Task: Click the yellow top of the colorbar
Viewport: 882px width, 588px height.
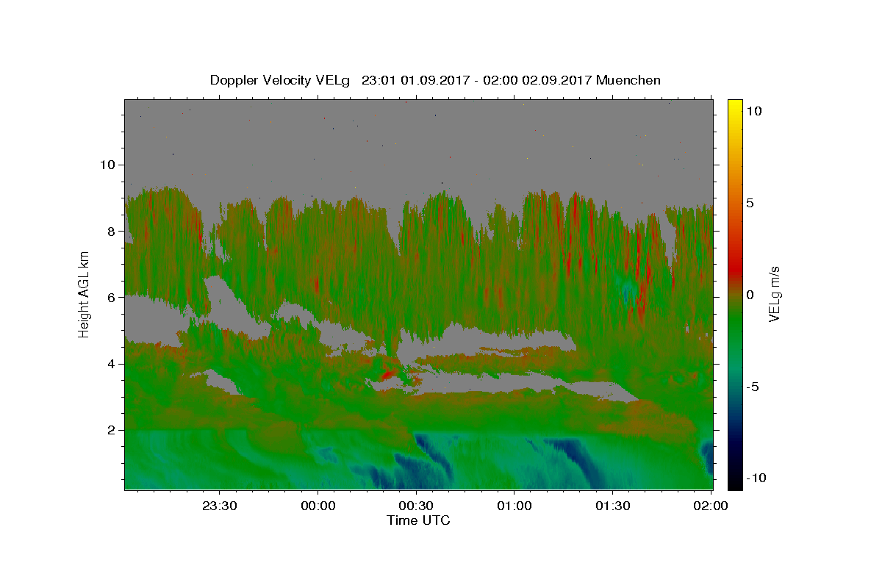Action: click(x=734, y=105)
